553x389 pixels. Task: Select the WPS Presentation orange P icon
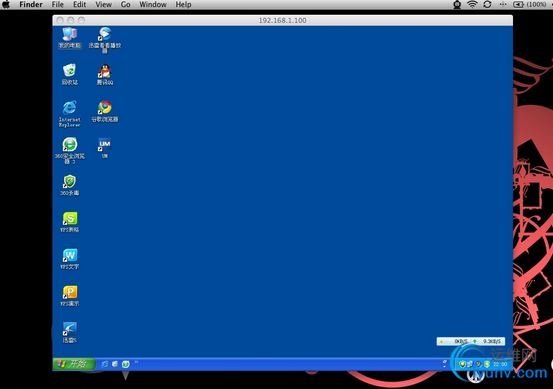pos(70,296)
